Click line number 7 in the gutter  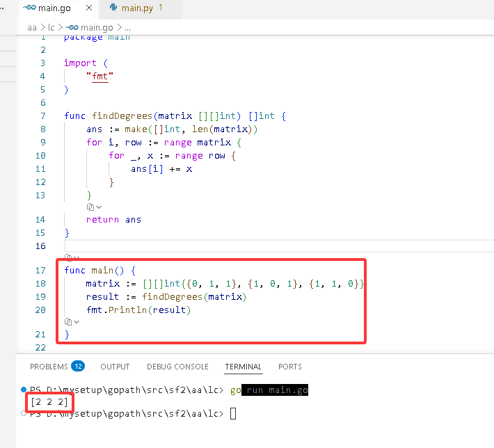[43, 116]
